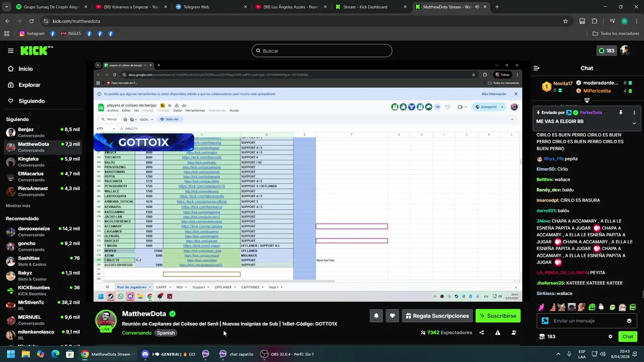Open tab search dropdown arrow

pos(6,7)
